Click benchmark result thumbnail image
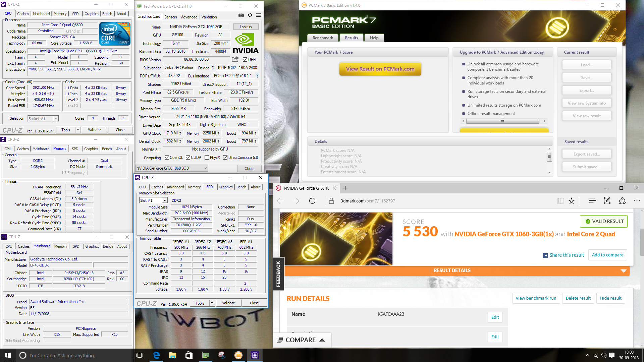644x362 pixels. point(336,239)
